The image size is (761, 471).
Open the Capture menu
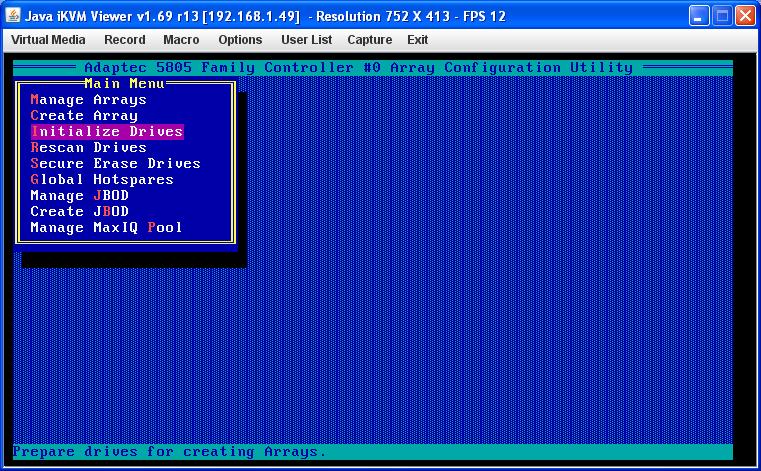[369, 40]
